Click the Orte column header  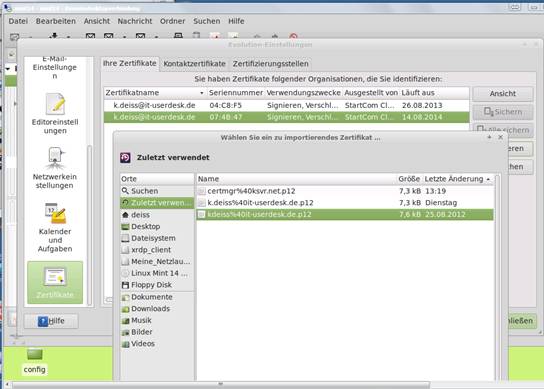click(157, 179)
